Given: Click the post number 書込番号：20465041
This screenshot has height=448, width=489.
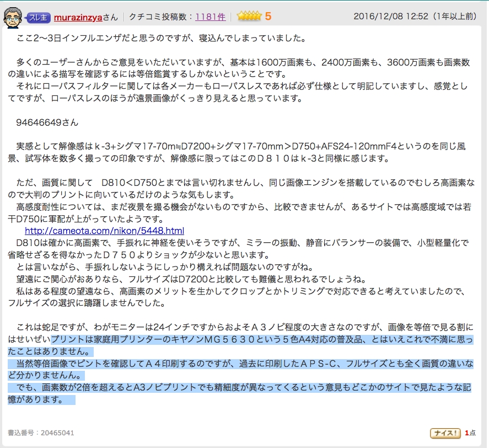Looking at the screenshot, I should 41,433.
